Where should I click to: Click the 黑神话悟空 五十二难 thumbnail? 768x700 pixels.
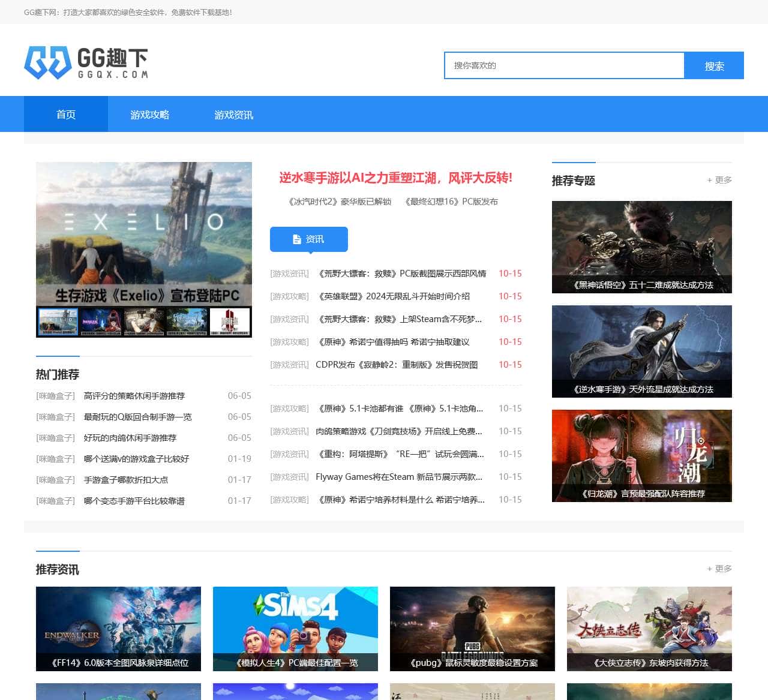[641, 247]
